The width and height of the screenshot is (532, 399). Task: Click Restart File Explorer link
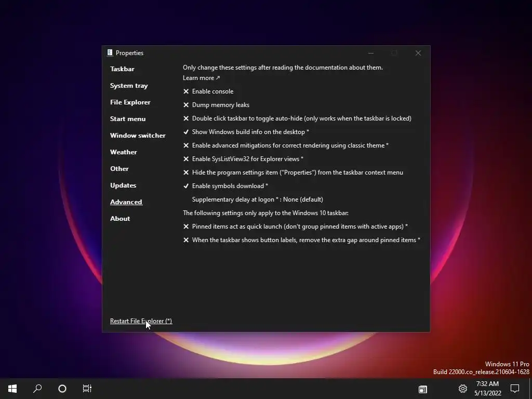[x=141, y=321]
